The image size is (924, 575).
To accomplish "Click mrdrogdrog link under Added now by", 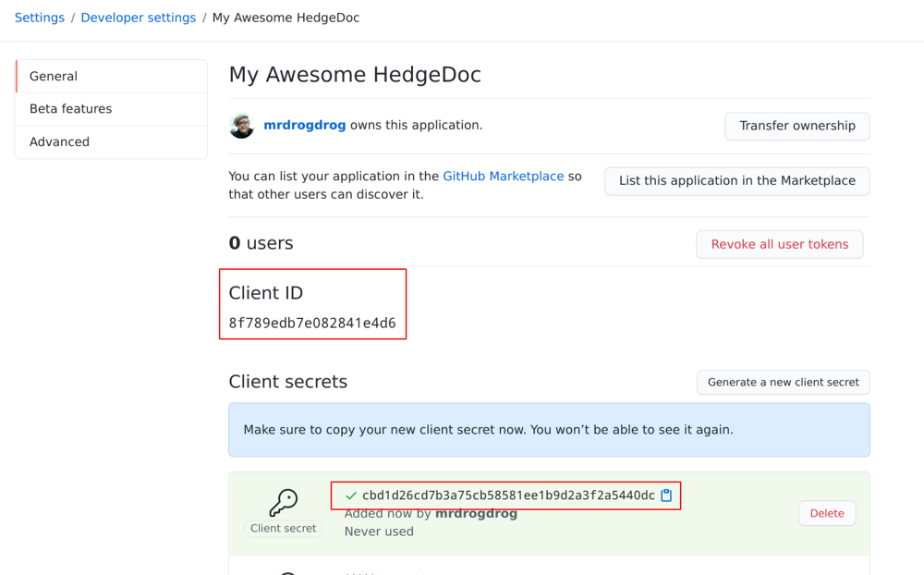I will point(476,513).
